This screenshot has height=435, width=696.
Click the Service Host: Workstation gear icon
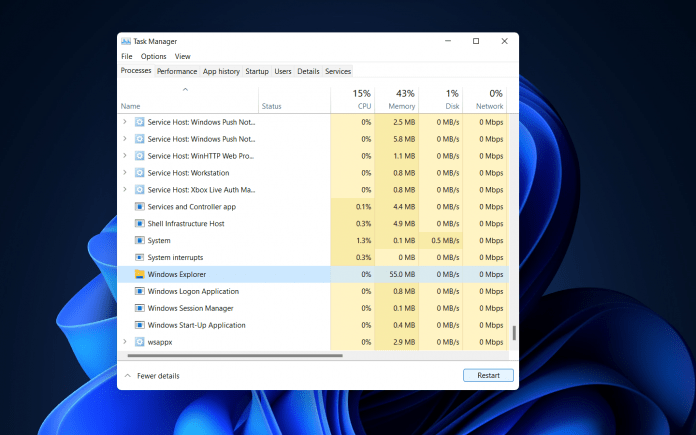(x=139, y=173)
